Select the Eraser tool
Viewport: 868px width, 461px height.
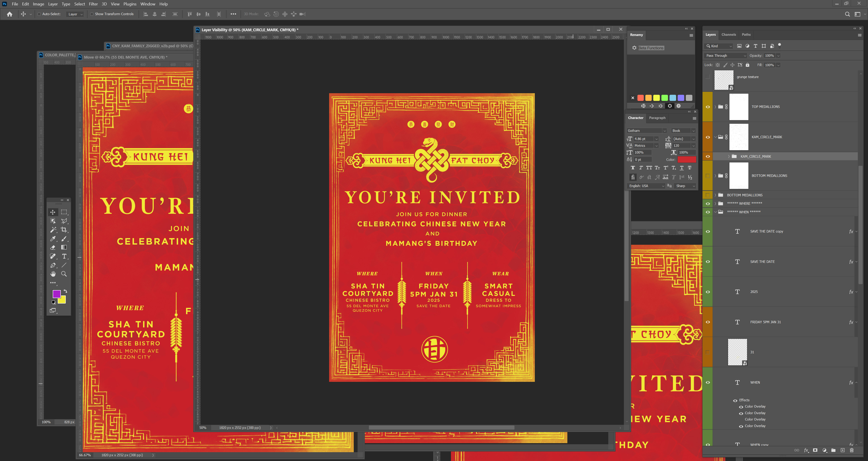53,247
